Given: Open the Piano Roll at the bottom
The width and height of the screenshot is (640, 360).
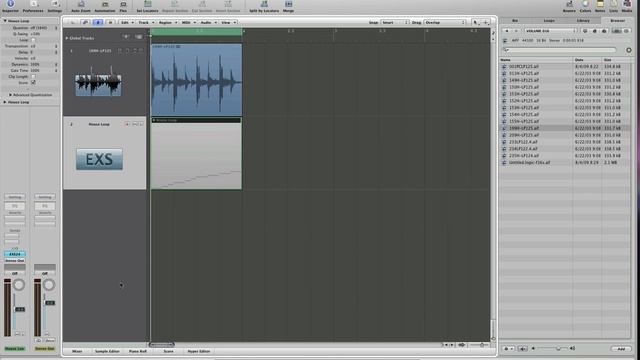Looking at the screenshot, I should point(138,351).
